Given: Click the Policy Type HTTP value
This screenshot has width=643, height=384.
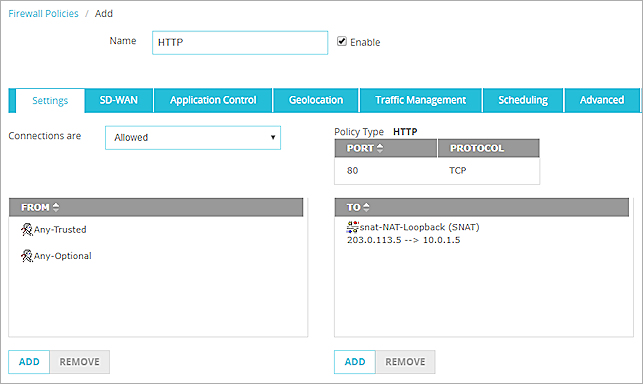Looking at the screenshot, I should point(405,132).
